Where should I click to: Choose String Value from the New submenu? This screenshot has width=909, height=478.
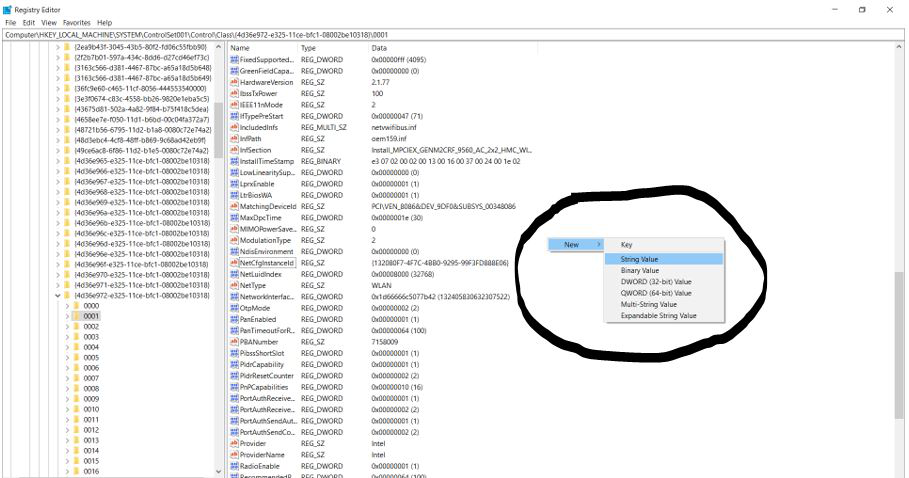click(639, 259)
